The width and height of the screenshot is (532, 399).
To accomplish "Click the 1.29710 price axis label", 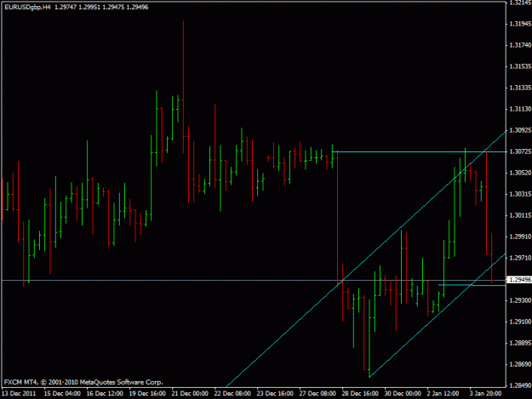I will 520,258.
